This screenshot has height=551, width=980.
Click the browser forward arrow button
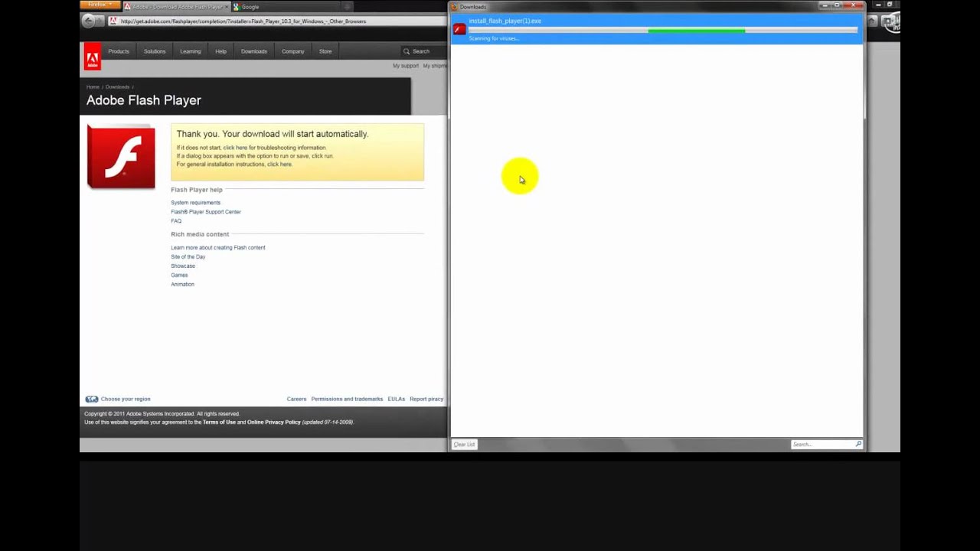click(x=99, y=21)
